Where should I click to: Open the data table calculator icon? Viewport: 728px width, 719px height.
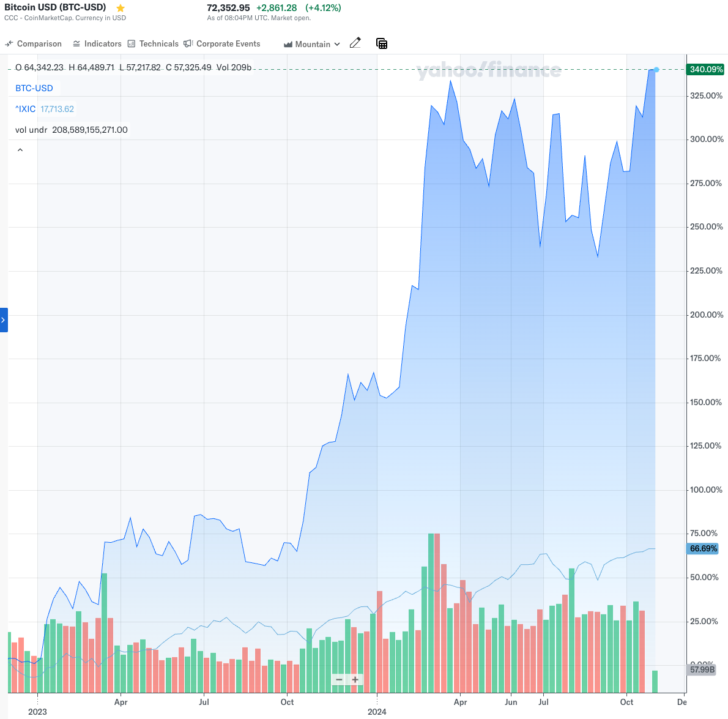coord(382,43)
